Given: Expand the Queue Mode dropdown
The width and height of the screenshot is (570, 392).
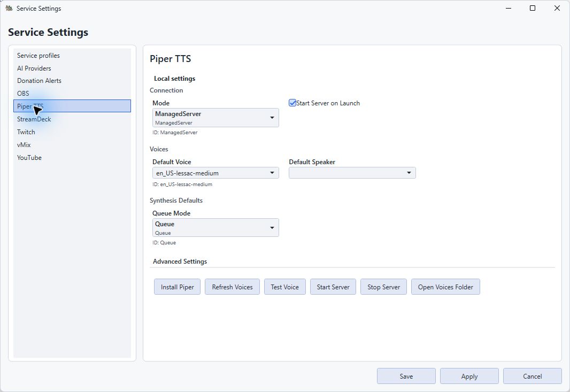Looking at the screenshot, I should click(x=215, y=228).
